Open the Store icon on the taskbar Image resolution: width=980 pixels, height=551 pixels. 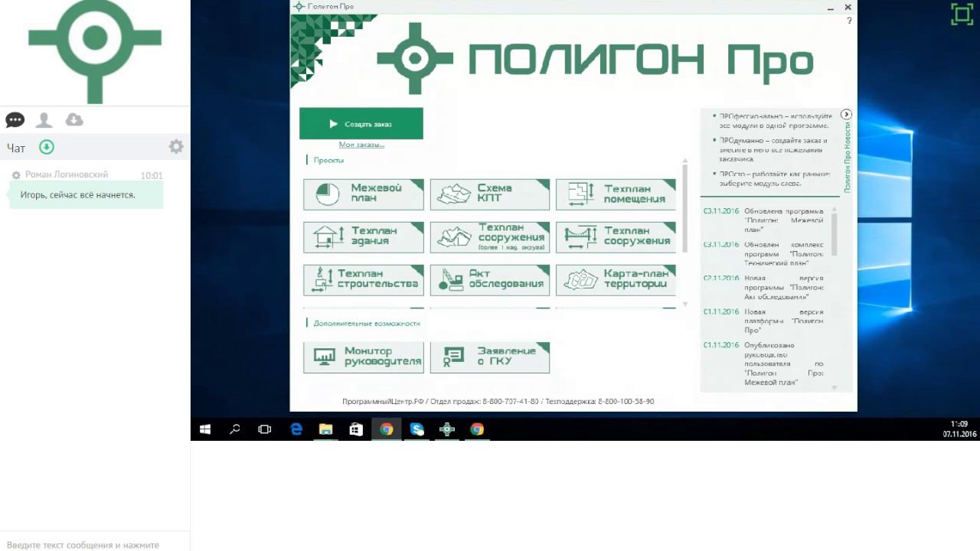click(356, 429)
